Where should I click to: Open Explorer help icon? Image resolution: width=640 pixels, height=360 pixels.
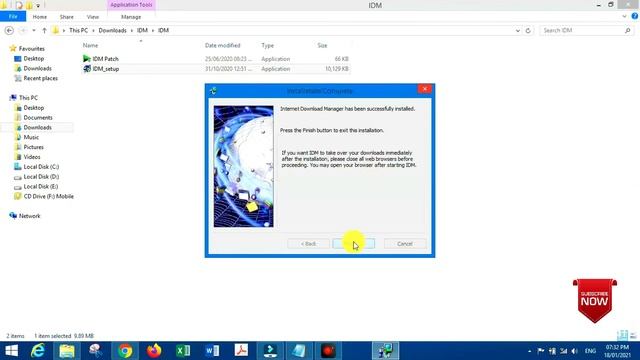pyautogui.click(x=635, y=16)
